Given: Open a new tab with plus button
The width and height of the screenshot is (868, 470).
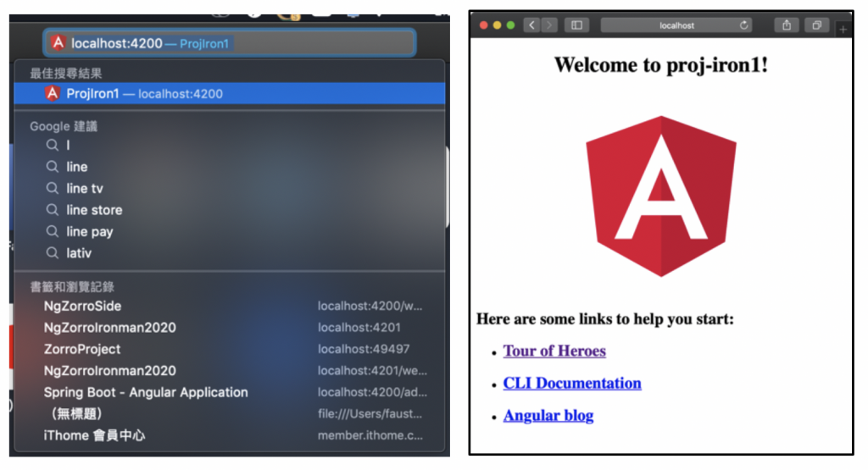Looking at the screenshot, I should pos(843,29).
